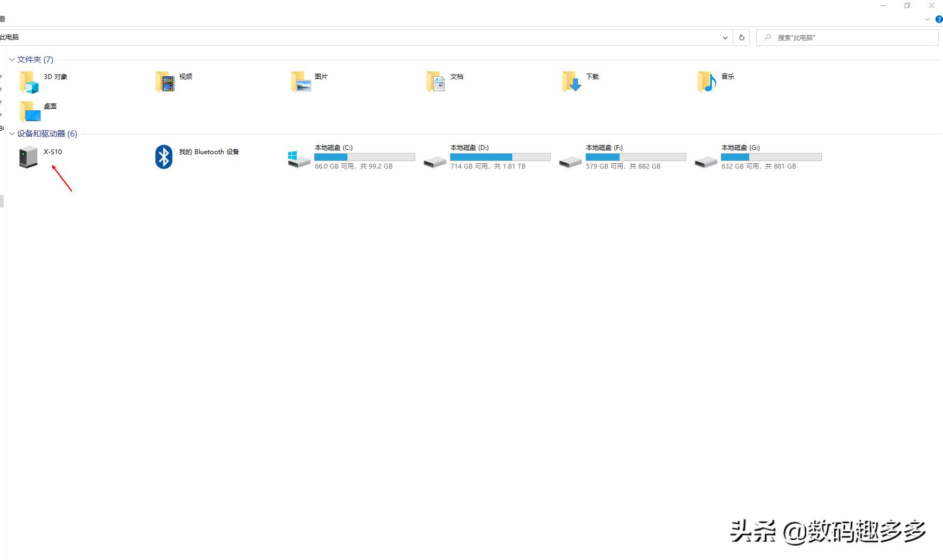943x560 pixels.
Task: Click the blue help question mark icon
Action: (939, 19)
